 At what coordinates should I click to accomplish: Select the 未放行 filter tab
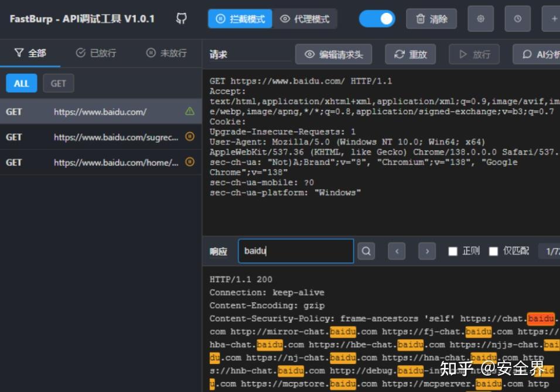pyautogui.click(x=166, y=53)
